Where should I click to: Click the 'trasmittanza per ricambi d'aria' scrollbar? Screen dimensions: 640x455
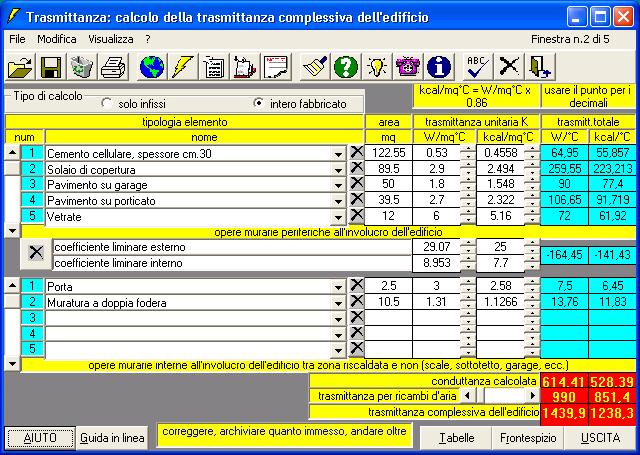[499, 396]
